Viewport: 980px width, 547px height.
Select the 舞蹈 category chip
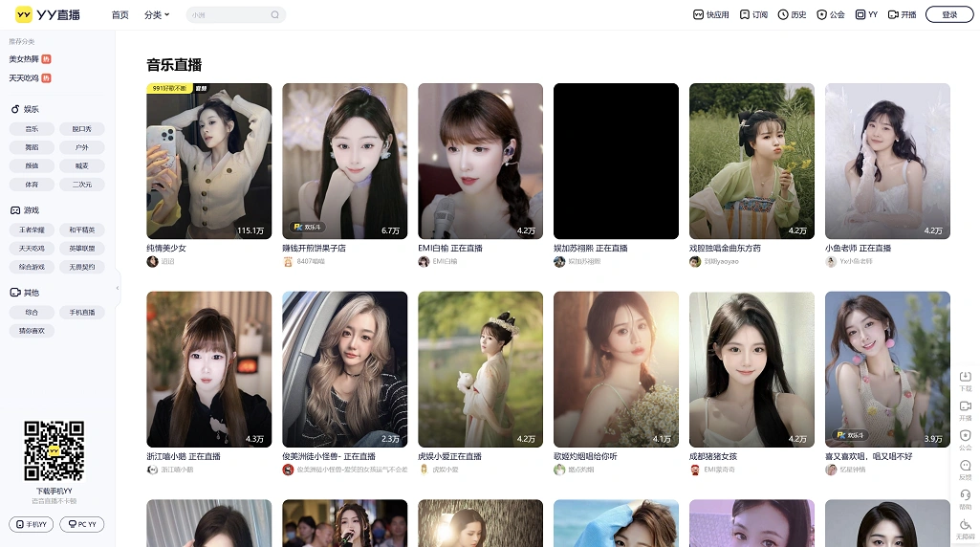pyautogui.click(x=33, y=147)
